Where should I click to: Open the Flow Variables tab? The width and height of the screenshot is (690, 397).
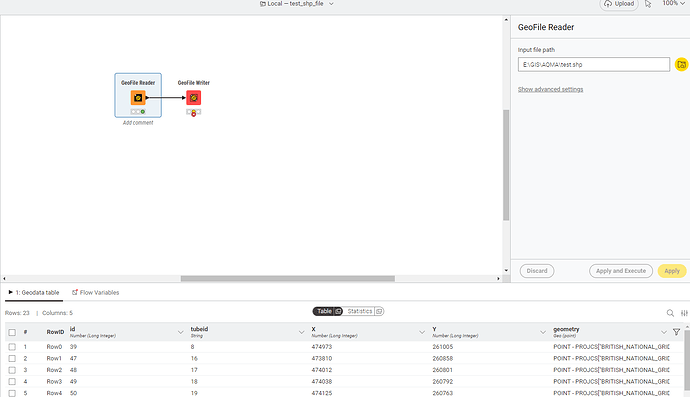click(x=95, y=292)
